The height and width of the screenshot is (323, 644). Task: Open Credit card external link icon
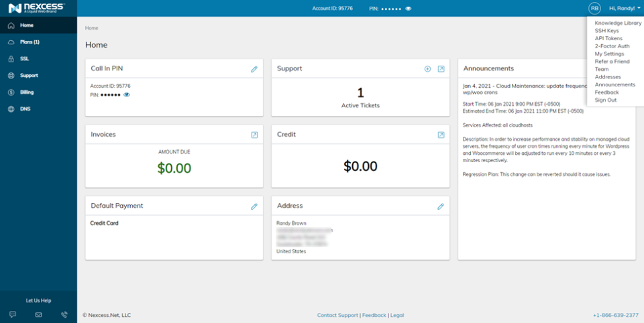(x=441, y=135)
